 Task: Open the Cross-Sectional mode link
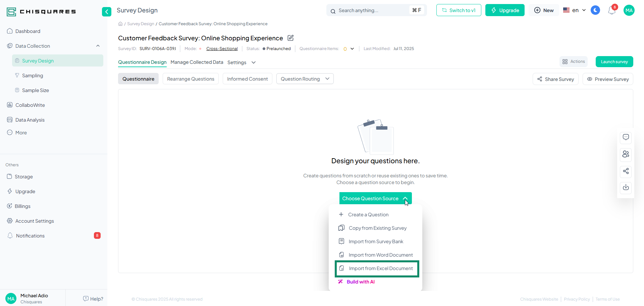(222, 49)
